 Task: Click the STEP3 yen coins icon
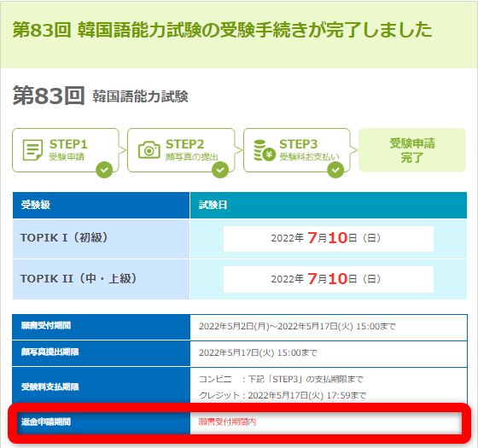[x=265, y=150]
